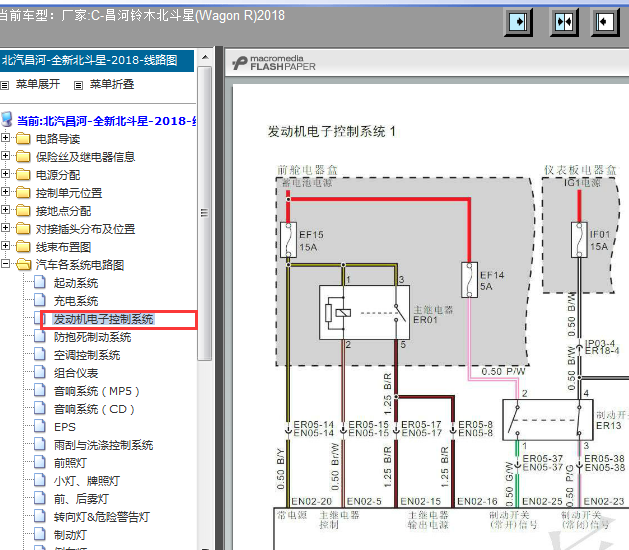Click the 菜单展开 link
Viewport: 629px width, 550px height.
[x=38, y=84]
